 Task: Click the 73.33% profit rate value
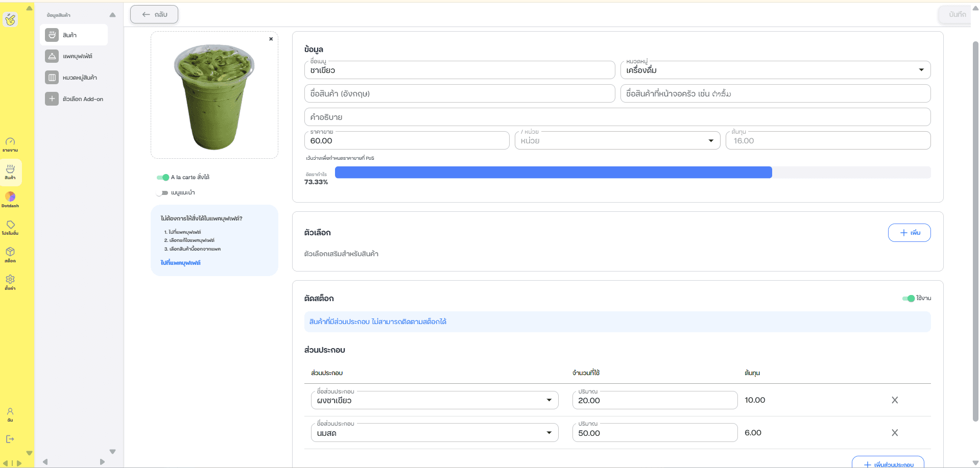click(x=316, y=182)
